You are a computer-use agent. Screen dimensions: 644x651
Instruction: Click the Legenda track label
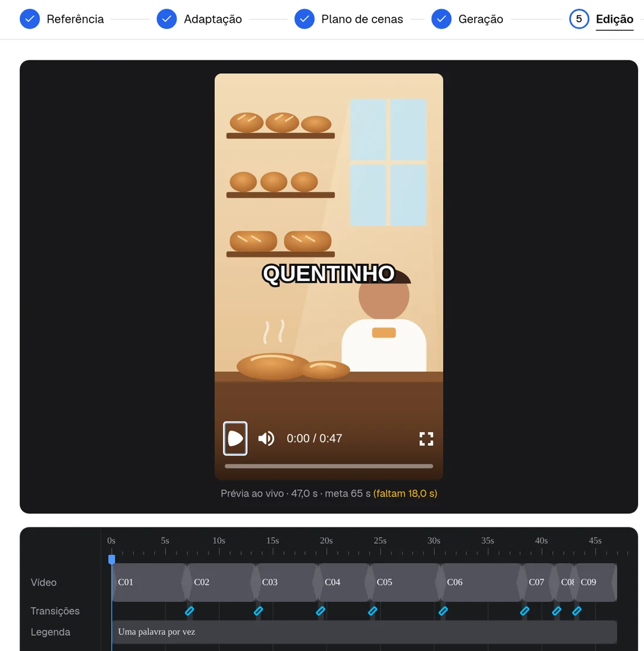[x=50, y=632]
